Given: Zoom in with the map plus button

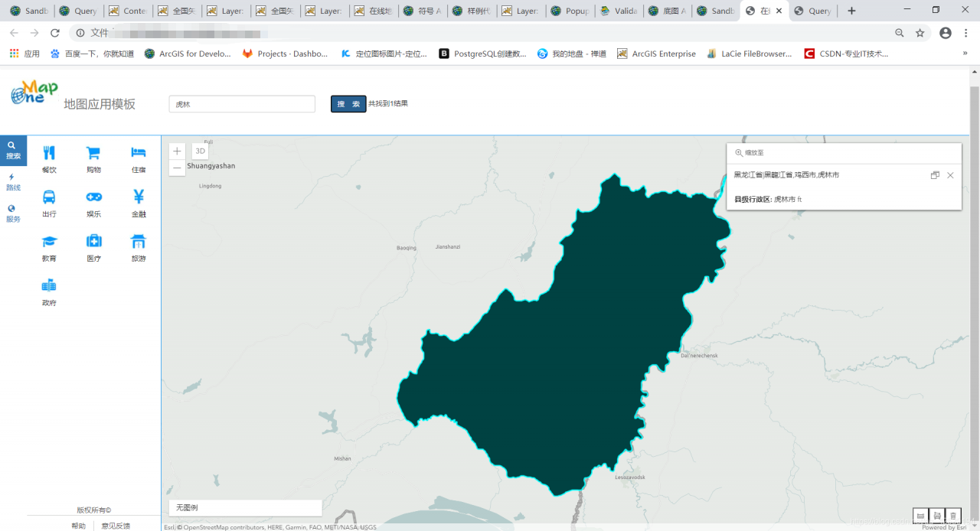Looking at the screenshot, I should (177, 151).
